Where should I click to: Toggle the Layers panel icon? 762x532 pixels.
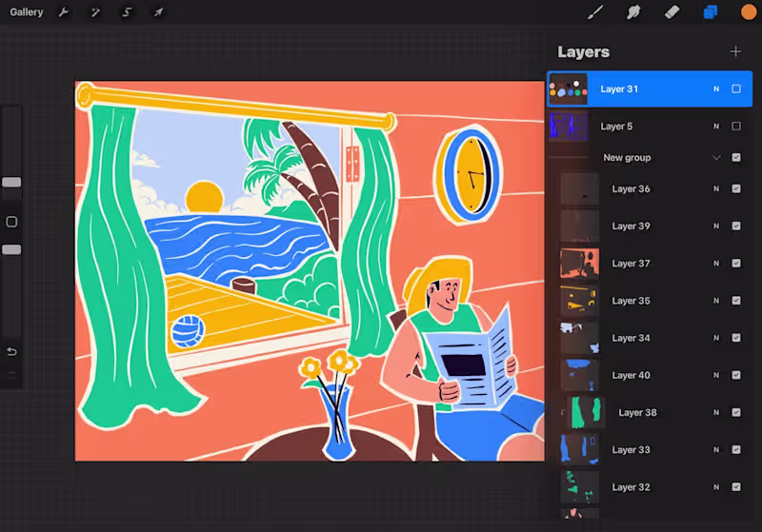pos(710,12)
